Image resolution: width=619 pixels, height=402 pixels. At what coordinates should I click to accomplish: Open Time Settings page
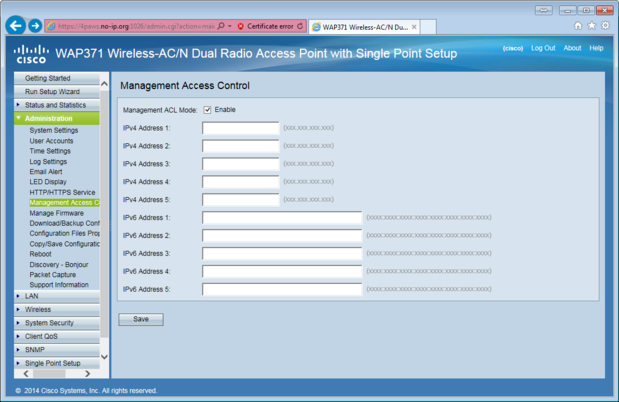click(x=50, y=151)
